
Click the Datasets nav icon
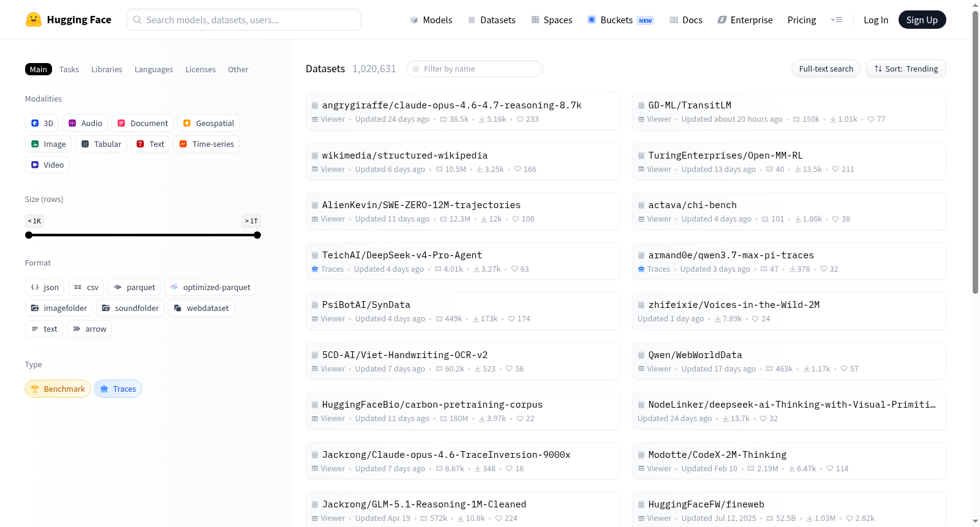(x=472, y=20)
